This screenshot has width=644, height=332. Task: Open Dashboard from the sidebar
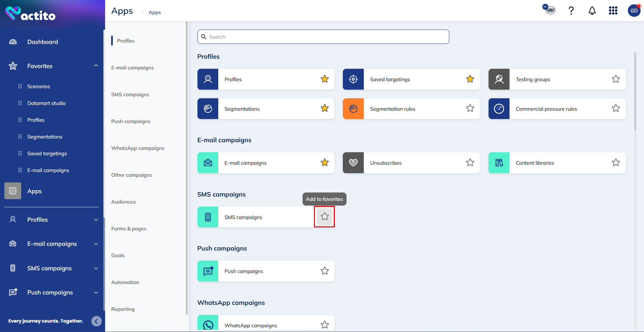(x=43, y=42)
